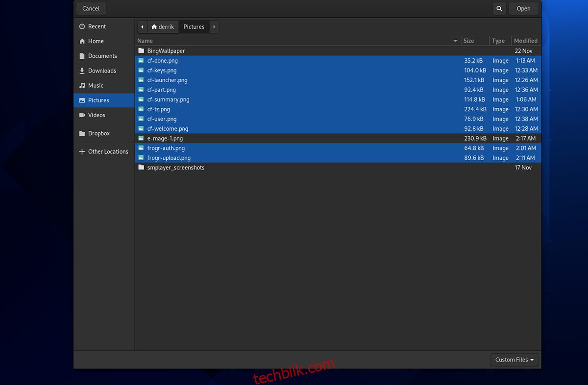Select cf-tz.png file
The width and height of the screenshot is (588, 385).
click(338, 109)
